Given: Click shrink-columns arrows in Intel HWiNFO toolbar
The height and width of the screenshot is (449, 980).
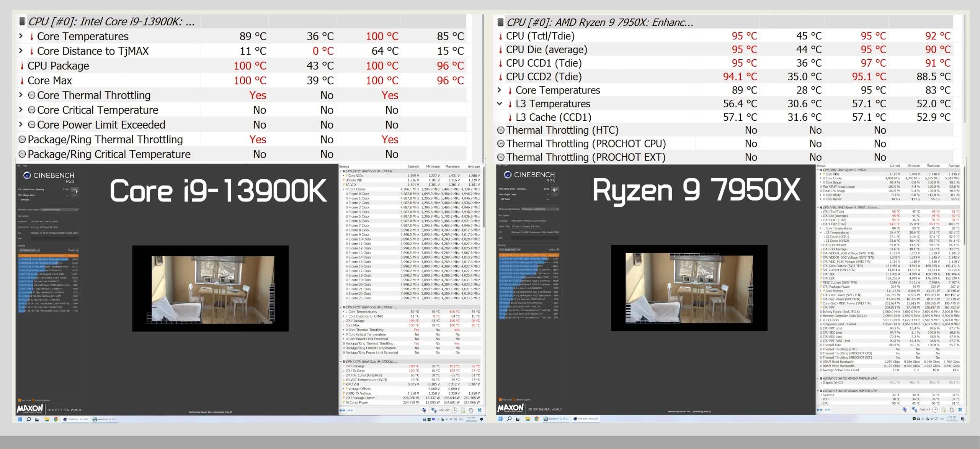Looking at the screenshot, I should [x=350, y=410].
